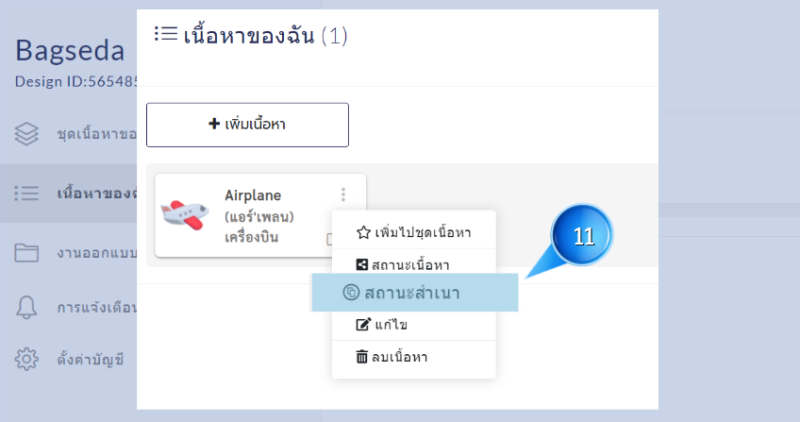Viewport: 800px width, 422px height.
Task: Click the Airplane image thumbnail
Action: click(185, 215)
